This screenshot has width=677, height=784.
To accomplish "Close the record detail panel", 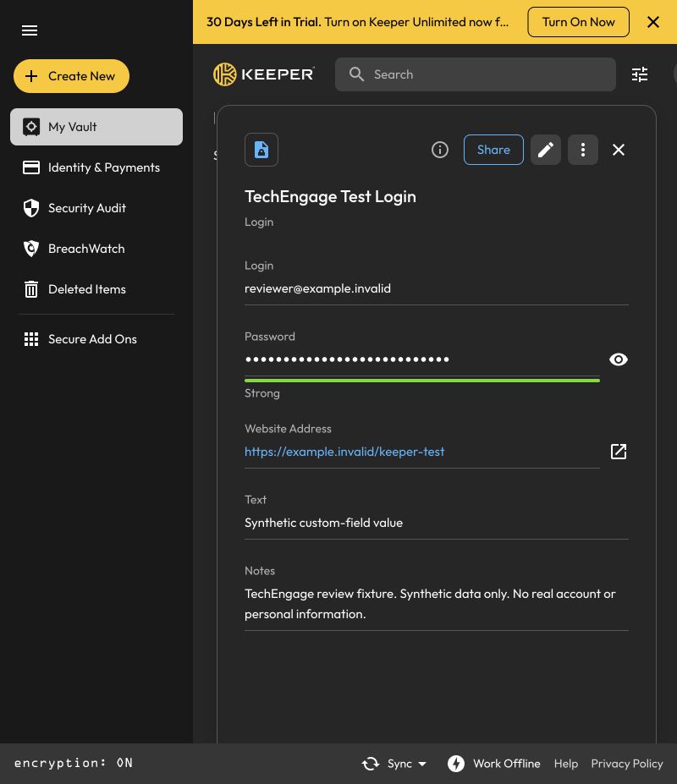I will (619, 150).
